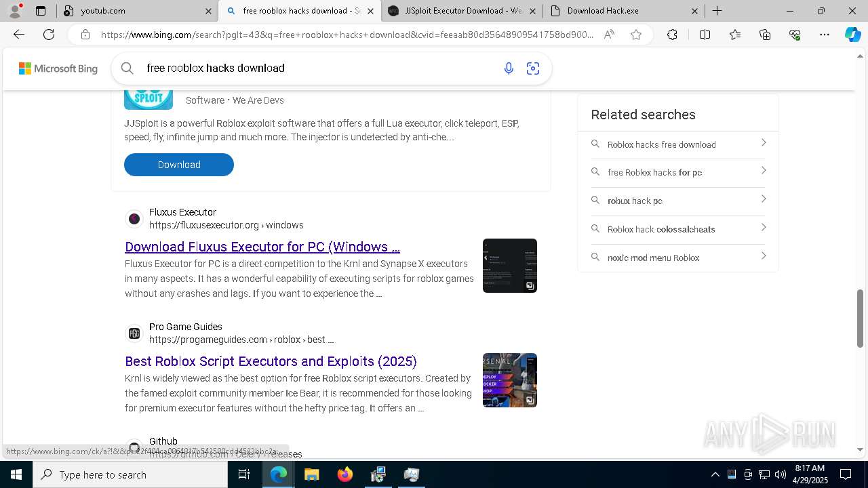The image size is (868, 488).
Task: Click the JJSploit logo image
Action: pyautogui.click(x=149, y=100)
